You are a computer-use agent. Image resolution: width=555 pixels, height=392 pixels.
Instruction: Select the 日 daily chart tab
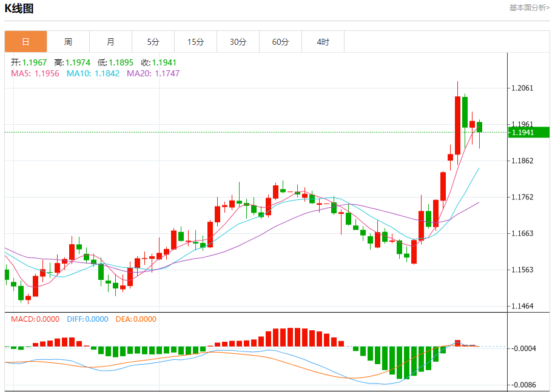[25, 42]
